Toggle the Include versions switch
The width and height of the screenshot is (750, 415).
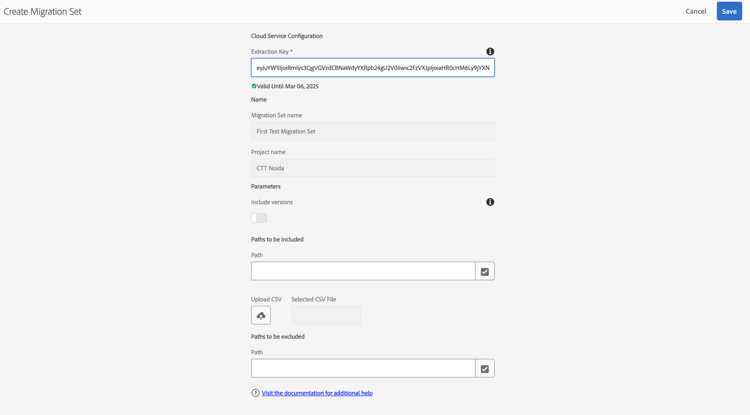259,218
